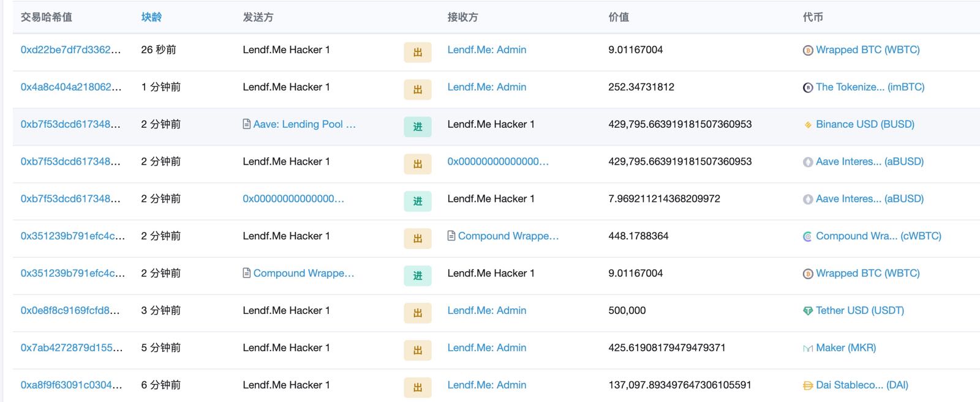980x402 pixels.
Task: Select the value 448.1788364
Action: pos(638,236)
